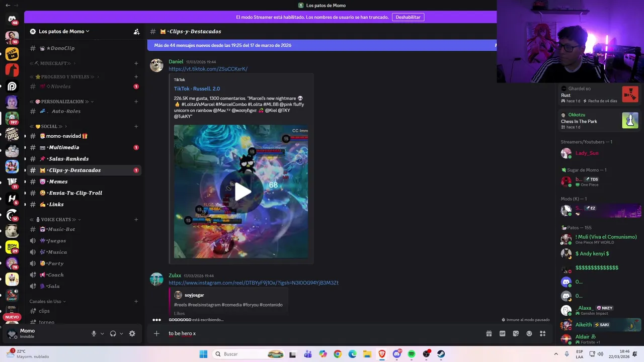Open member Aikeith profile
Image resolution: width=644 pixels, height=362 pixels.
click(599, 325)
